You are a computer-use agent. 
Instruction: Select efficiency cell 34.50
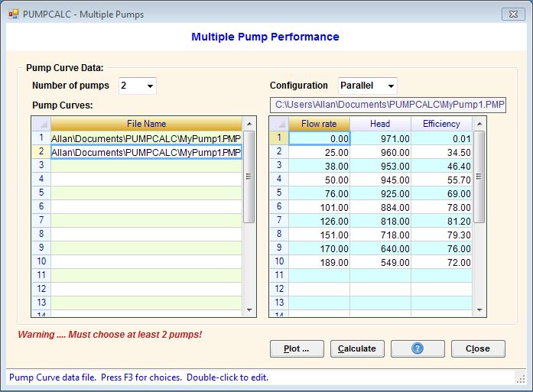[441, 152]
